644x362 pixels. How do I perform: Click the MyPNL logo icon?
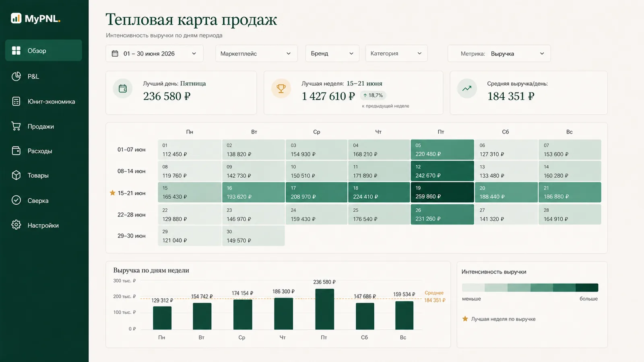16,18
